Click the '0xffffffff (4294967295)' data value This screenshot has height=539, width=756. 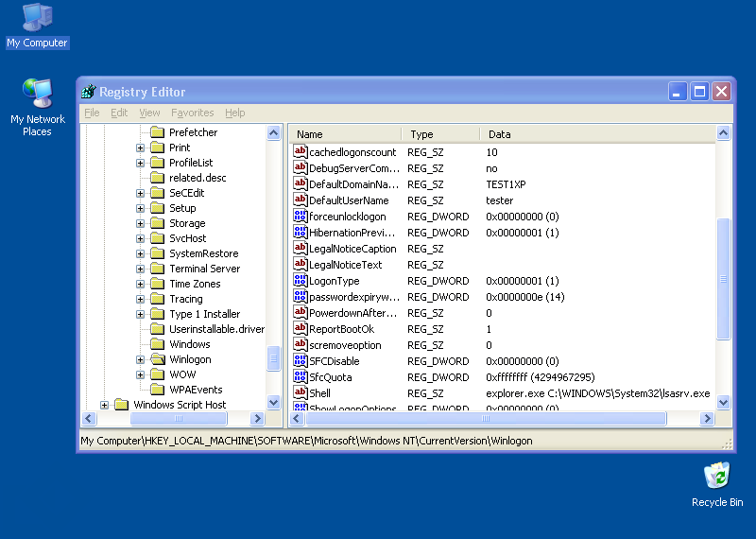[x=540, y=377]
